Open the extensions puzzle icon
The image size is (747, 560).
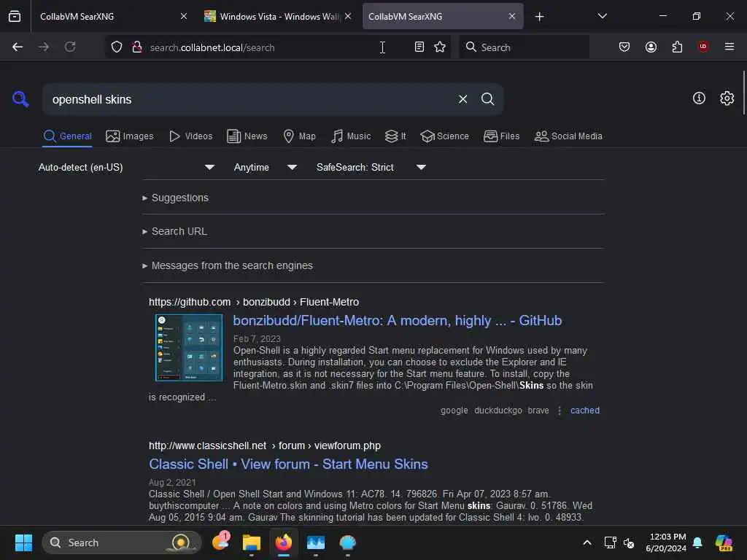pos(677,47)
